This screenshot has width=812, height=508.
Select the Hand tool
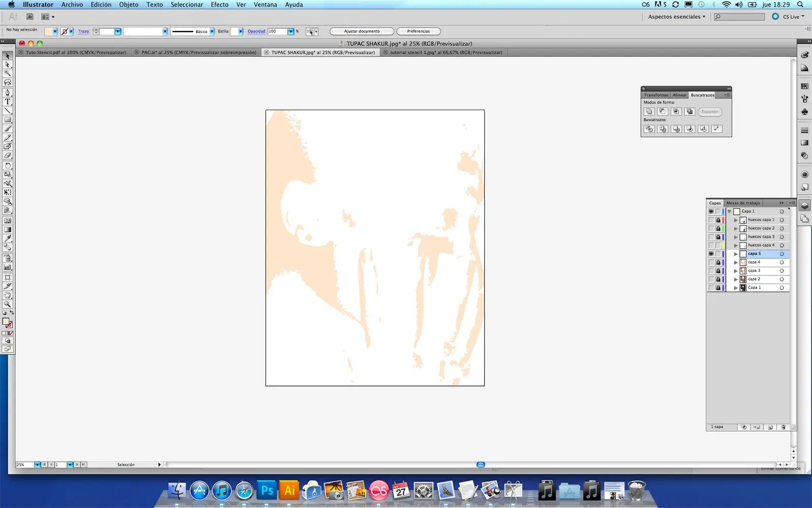(x=8, y=295)
